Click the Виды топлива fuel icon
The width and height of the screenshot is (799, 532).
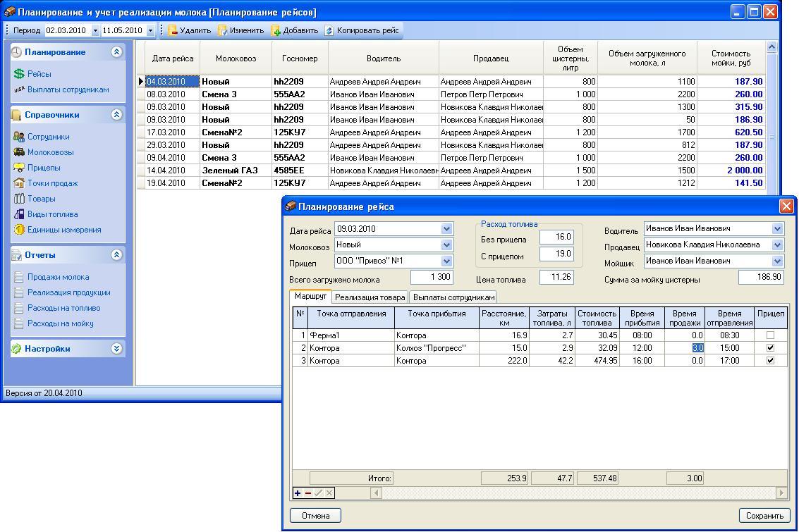pyautogui.click(x=19, y=214)
